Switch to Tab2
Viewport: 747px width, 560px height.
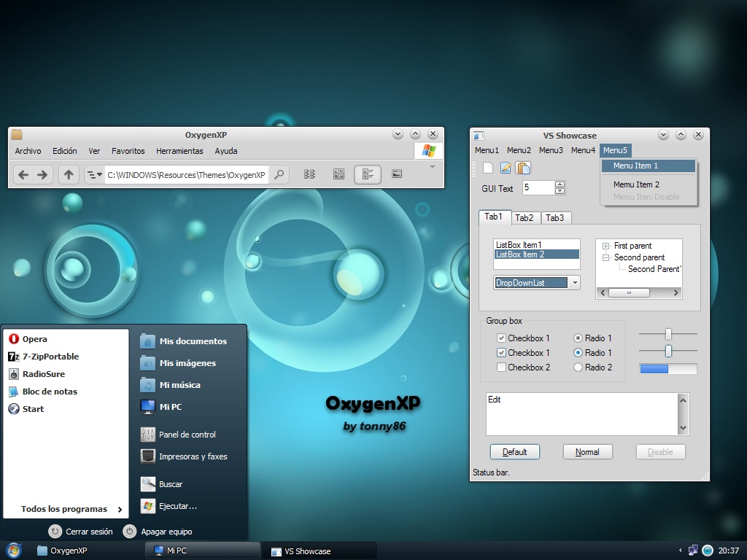(x=525, y=217)
